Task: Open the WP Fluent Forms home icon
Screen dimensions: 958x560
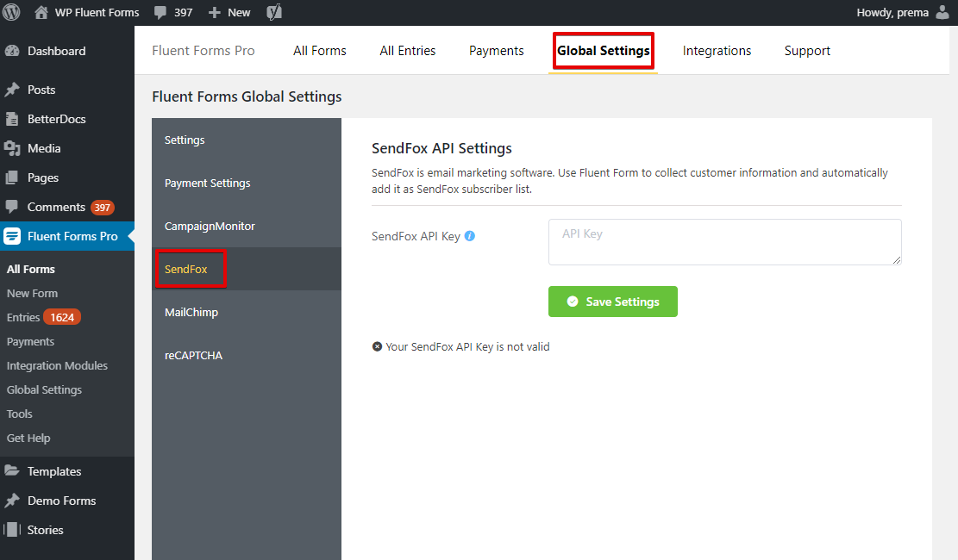Action: (41, 12)
